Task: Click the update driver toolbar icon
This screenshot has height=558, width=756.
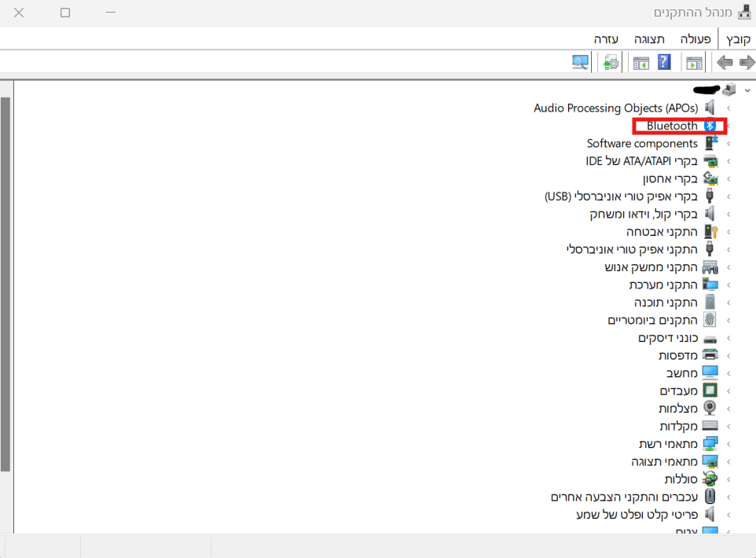Action: pyautogui.click(x=611, y=63)
